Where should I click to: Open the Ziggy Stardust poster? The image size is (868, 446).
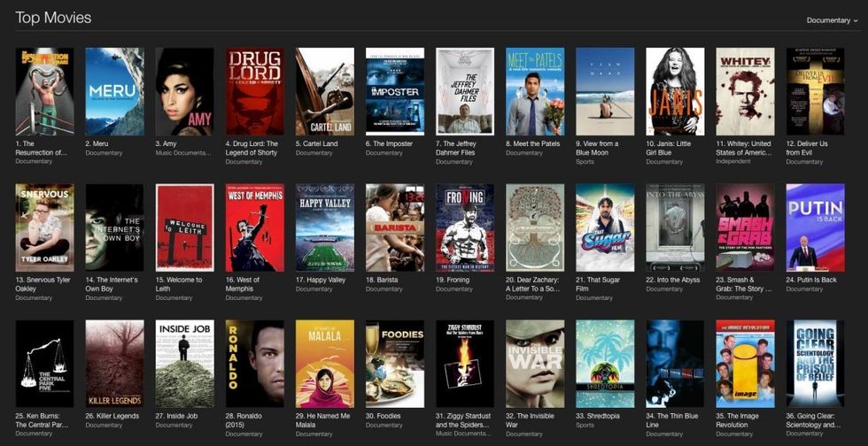coord(465,364)
